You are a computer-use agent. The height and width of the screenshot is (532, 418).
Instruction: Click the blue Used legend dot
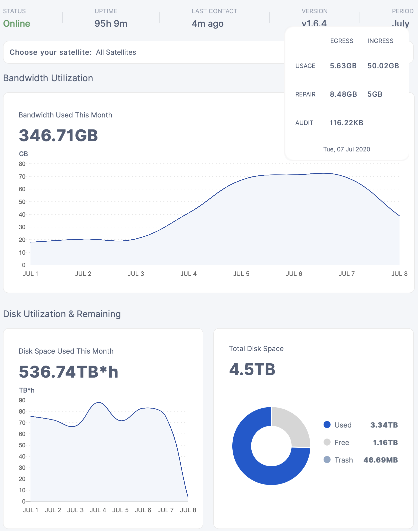[x=327, y=425]
